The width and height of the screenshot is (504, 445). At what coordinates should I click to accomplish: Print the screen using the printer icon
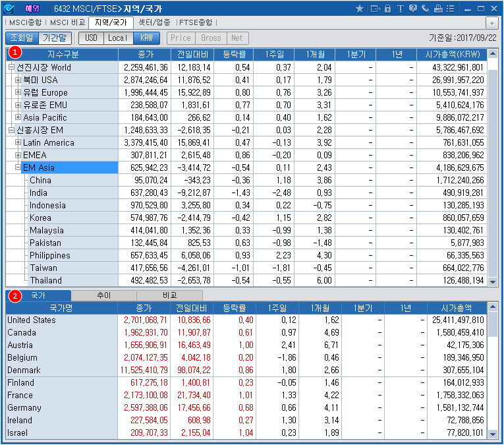438,9
